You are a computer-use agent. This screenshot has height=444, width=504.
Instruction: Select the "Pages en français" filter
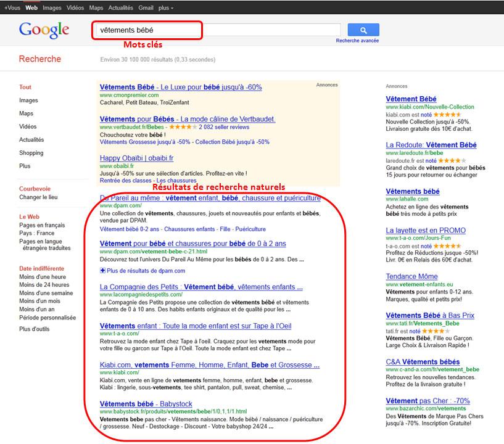(x=41, y=224)
